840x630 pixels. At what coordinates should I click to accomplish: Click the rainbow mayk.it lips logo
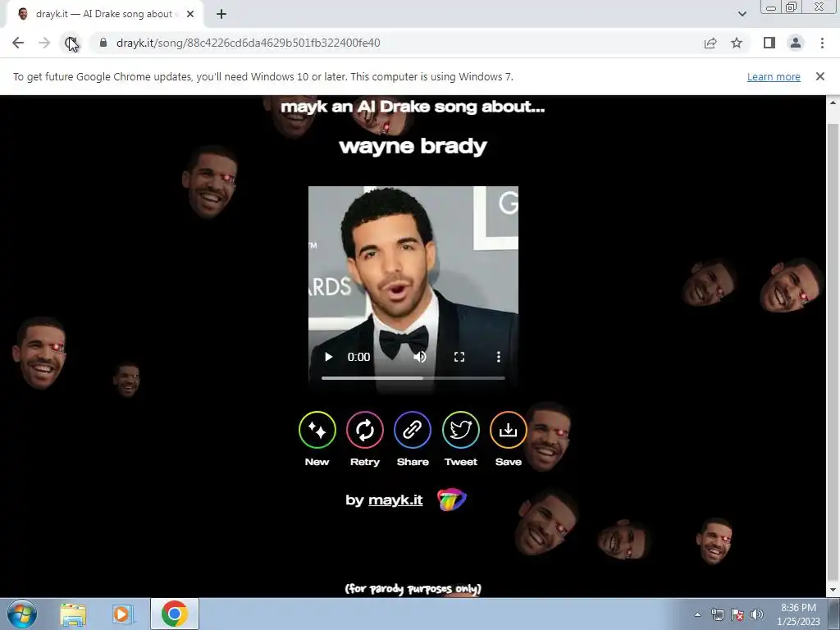pyautogui.click(x=452, y=500)
